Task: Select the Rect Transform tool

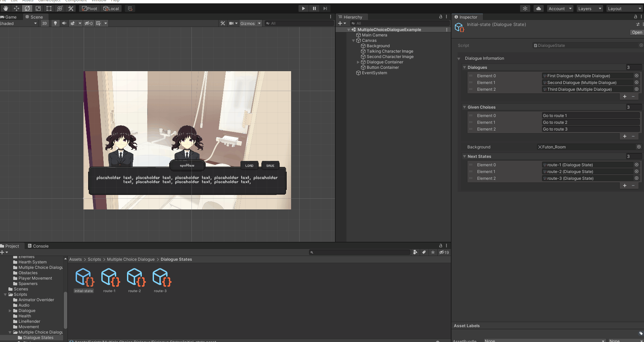Action: (49, 8)
